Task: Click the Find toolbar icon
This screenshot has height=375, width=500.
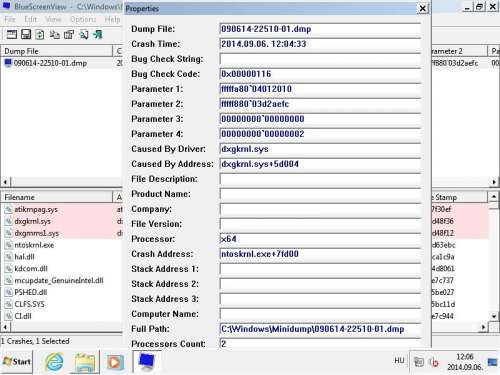Action: [83, 35]
